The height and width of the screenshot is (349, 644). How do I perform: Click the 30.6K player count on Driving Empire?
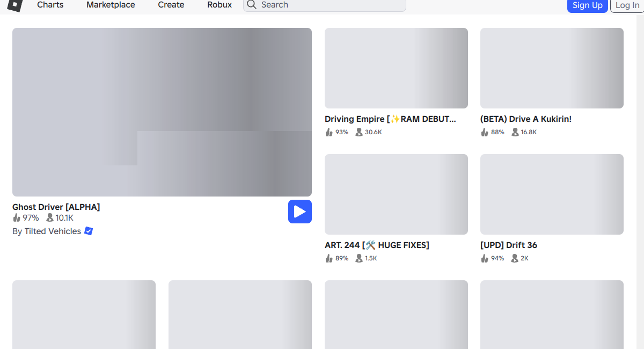tap(369, 132)
